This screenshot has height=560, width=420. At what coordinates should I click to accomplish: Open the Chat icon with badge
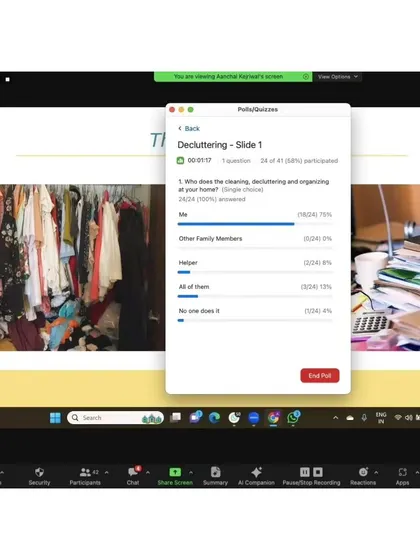click(x=134, y=471)
